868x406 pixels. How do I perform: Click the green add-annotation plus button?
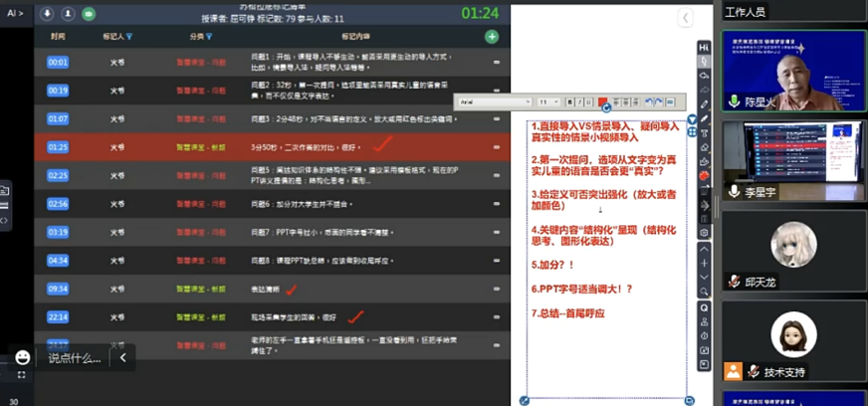click(492, 36)
